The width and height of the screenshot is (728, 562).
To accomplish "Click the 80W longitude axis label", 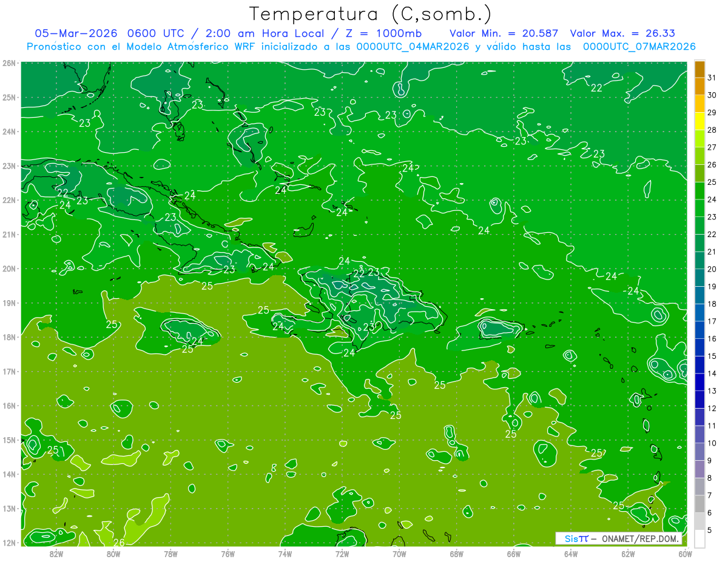I will click(x=113, y=554).
